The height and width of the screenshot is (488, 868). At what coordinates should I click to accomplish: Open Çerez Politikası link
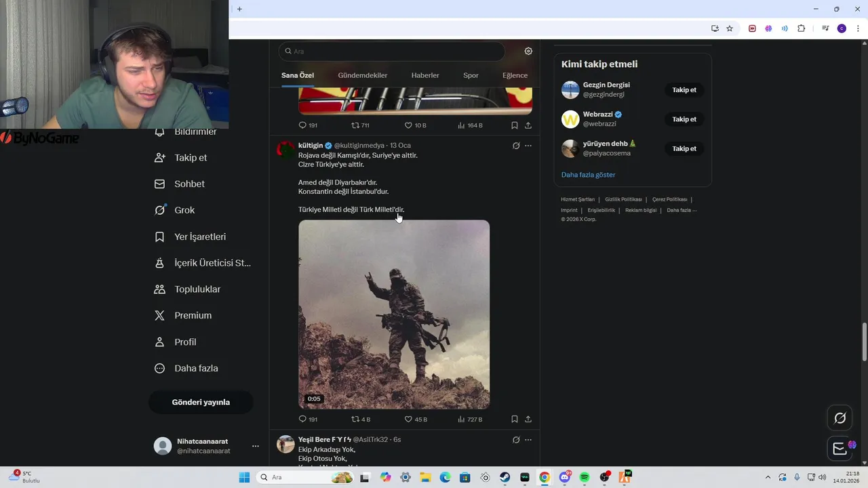669,199
